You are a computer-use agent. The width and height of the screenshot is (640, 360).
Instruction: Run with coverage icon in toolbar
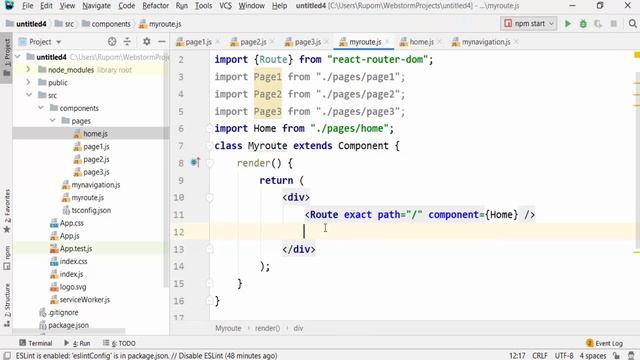click(598, 24)
